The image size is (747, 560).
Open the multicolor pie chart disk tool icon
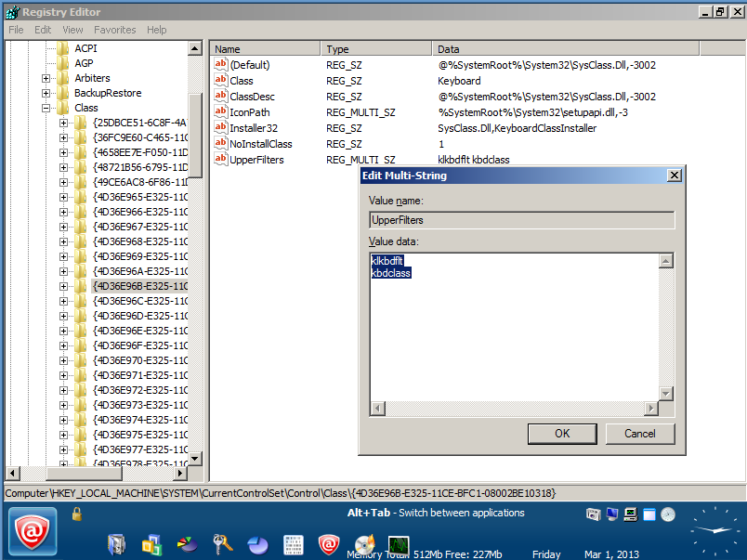[188, 544]
